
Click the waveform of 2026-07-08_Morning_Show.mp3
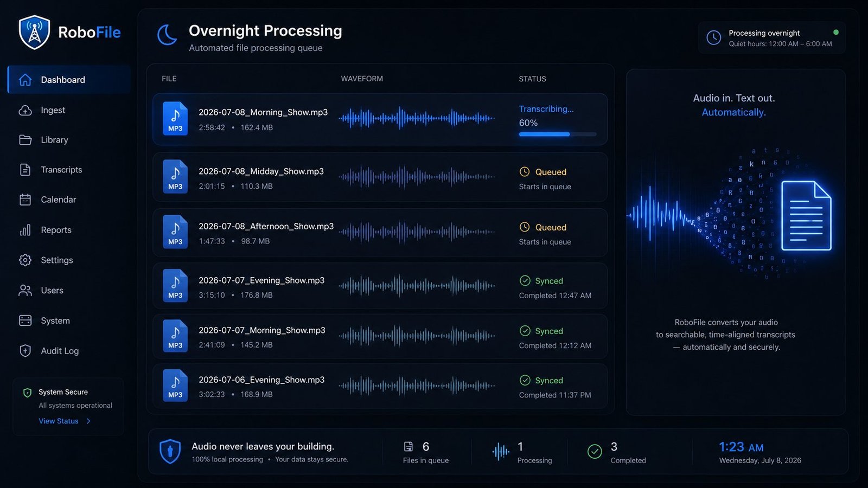pyautogui.click(x=417, y=118)
